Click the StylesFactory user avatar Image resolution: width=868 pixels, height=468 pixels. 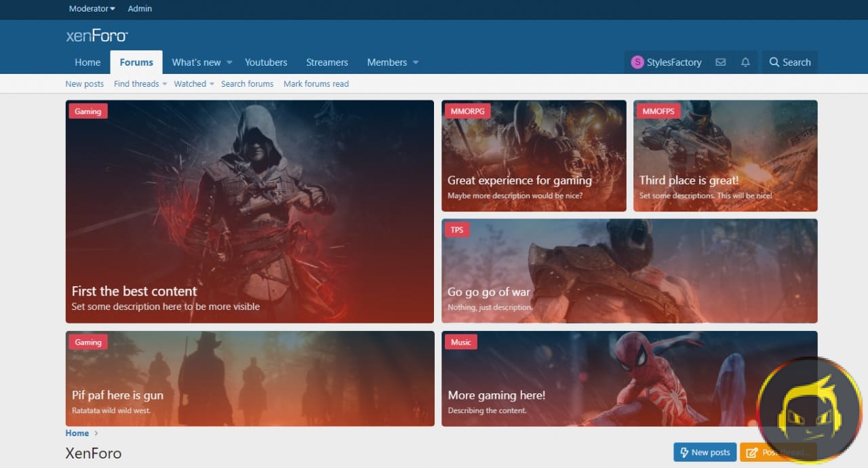(x=637, y=62)
